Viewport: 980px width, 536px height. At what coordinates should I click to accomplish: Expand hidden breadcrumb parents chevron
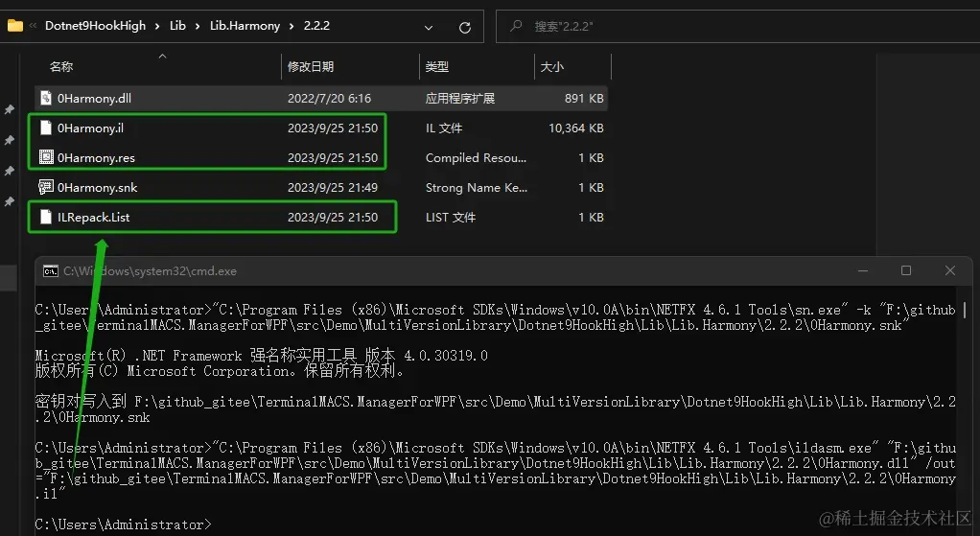coord(34,26)
